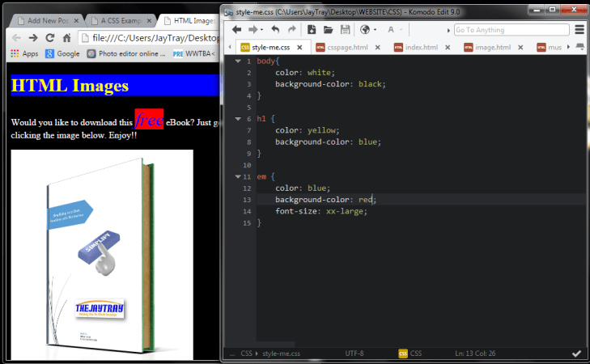Click the small panel icon beside tabs
Screen dimensions: 590x364
580,47
